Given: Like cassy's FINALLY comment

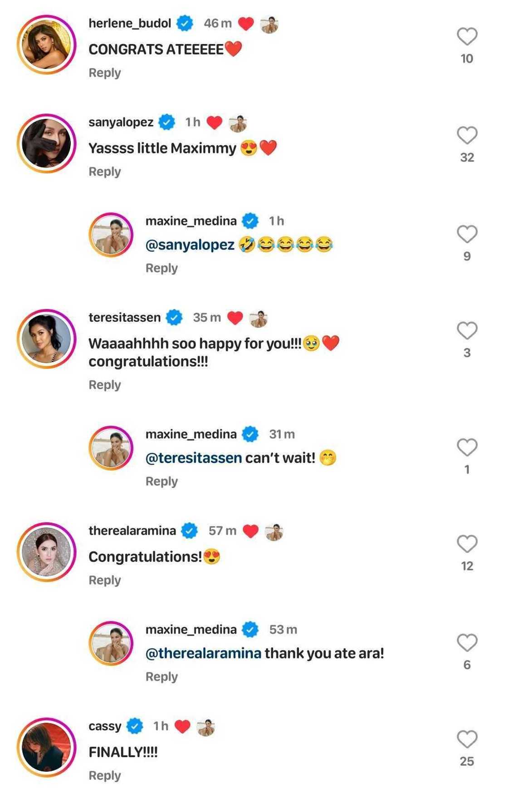Looking at the screenshot, I should 467,739.
